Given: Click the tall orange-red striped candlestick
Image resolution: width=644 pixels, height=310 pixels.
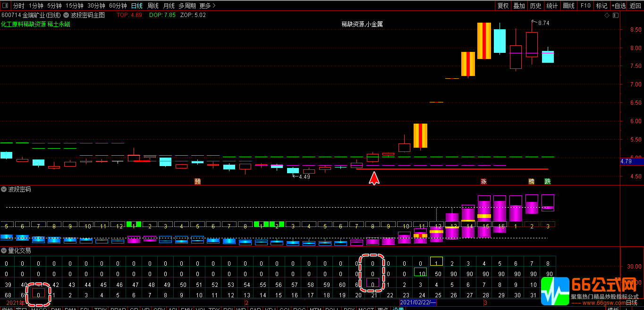Looking at the screenshot, I should pyautogui.click(x=484, y=41).
